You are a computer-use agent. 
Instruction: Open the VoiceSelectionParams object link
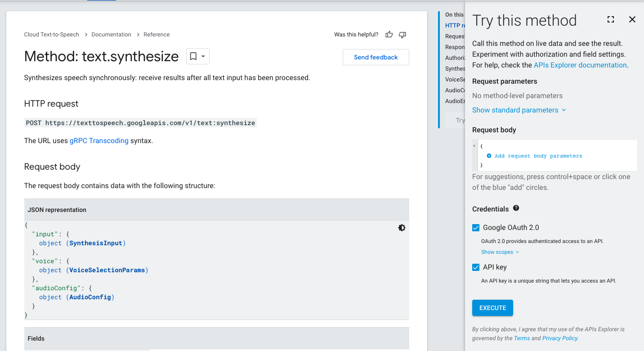107,270
